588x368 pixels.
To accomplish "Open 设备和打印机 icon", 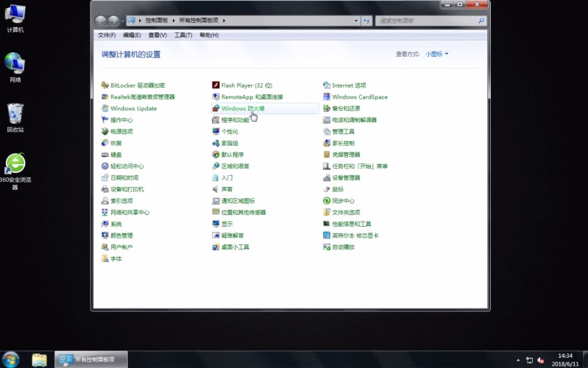I will 105,189.
